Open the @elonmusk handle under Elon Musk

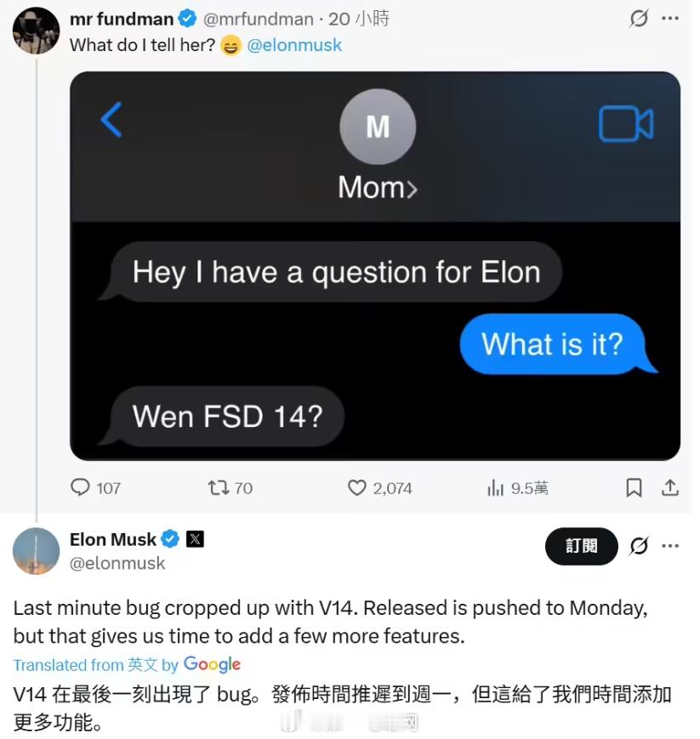point(117,563)
